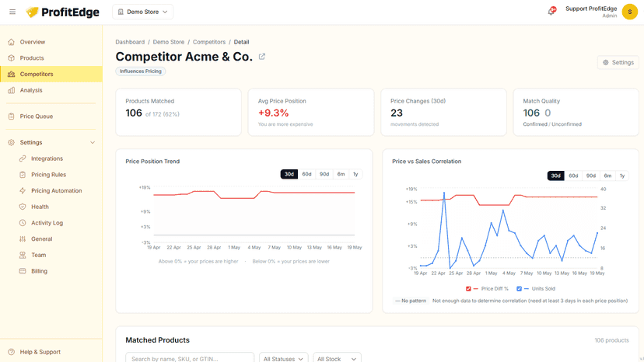Click the Settings gear icon in sidebar

(11, 142)
